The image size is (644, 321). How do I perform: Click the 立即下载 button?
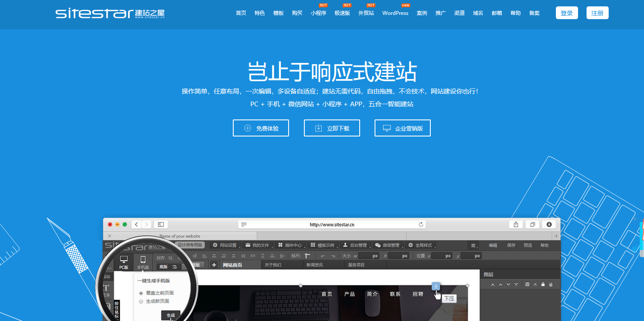pyautogui.click(x=332, y=128)
